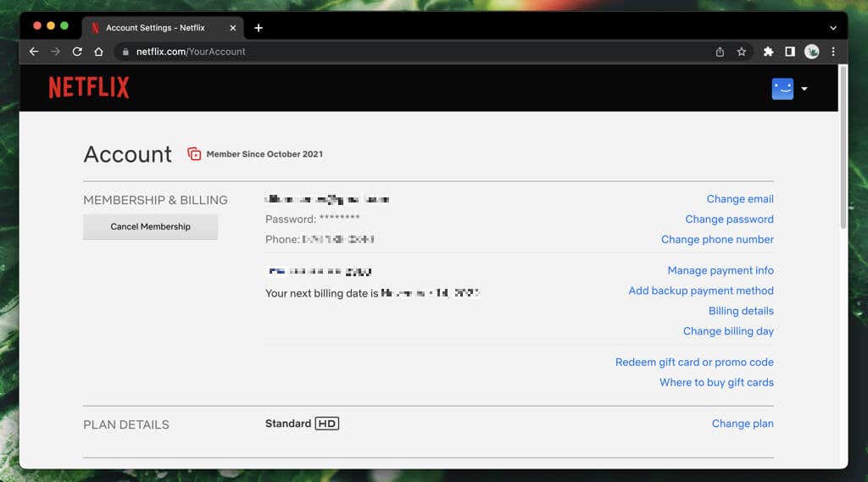Bookmark this page with star icon

point(742,52)
